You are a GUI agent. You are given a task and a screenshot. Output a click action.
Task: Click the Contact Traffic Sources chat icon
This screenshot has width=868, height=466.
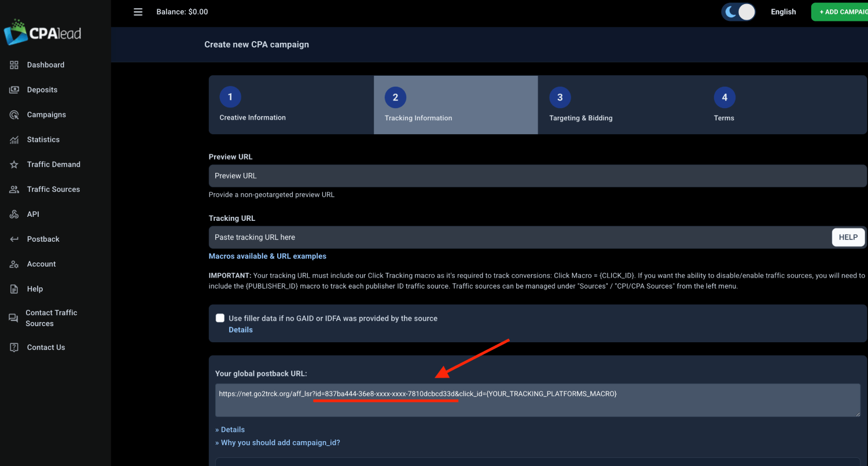(13, 318)
